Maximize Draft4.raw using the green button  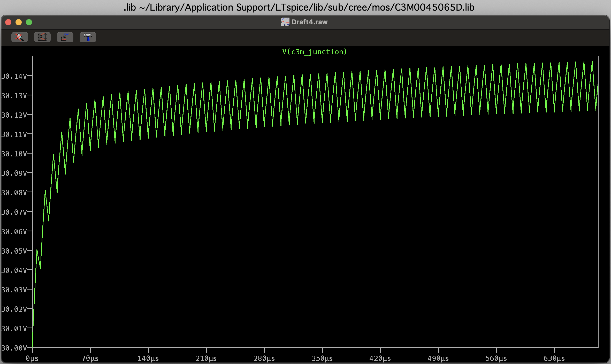click(29, 22)
